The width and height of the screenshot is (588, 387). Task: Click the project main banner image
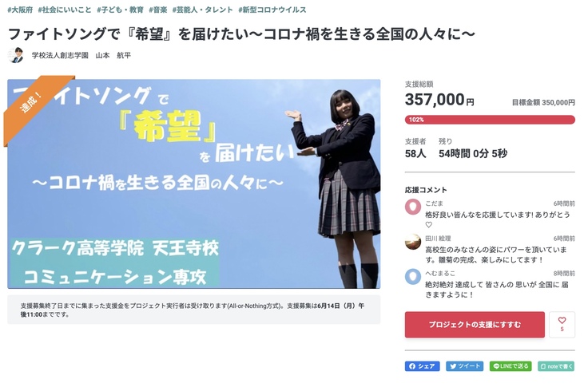pos(194,184)
